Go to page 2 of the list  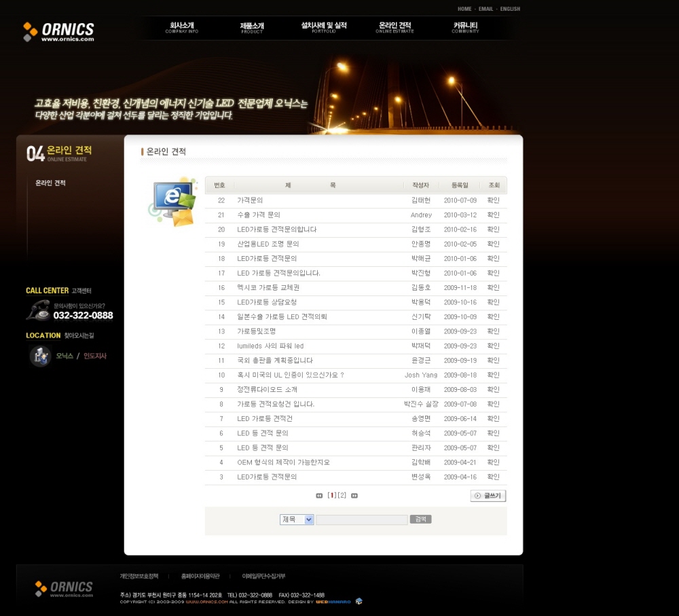click(x=342, y=496)
